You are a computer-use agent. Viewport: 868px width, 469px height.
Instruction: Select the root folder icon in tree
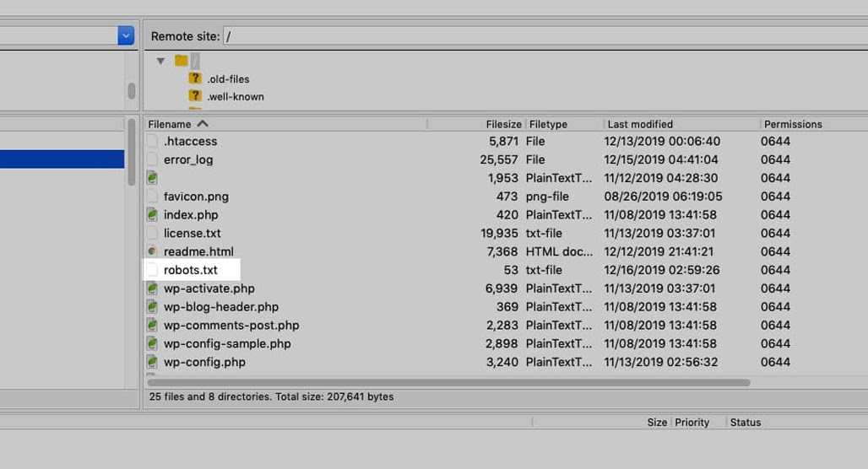tap(181, 60)
